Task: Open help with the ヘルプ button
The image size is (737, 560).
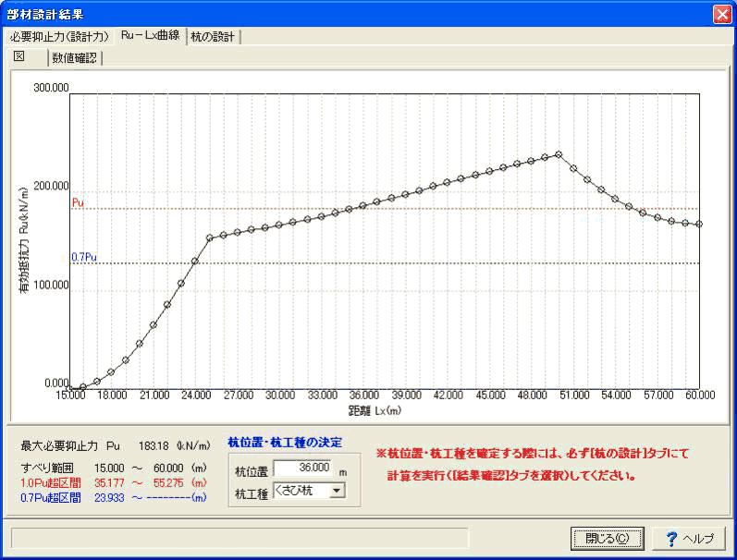Action: 689,538
